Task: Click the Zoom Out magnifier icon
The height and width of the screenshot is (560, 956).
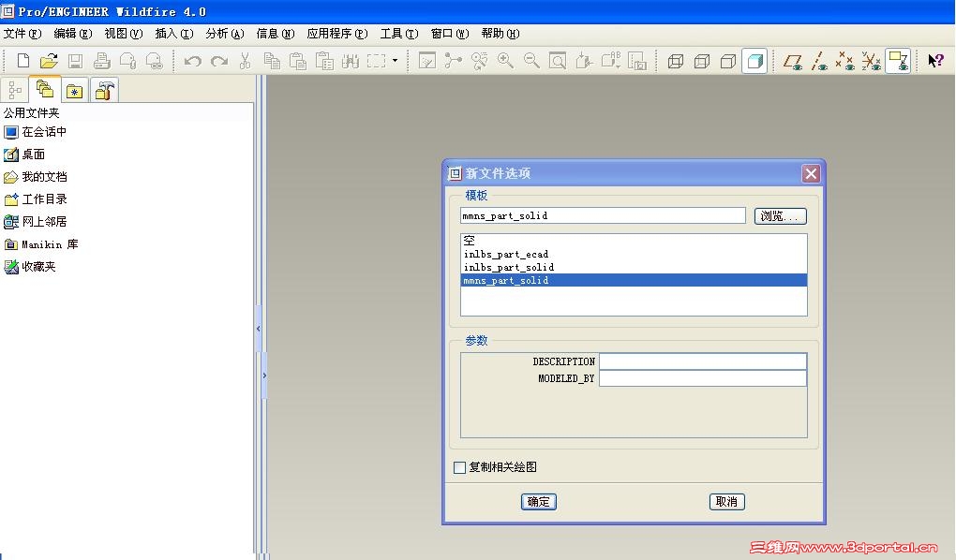Action: point(531,60)
